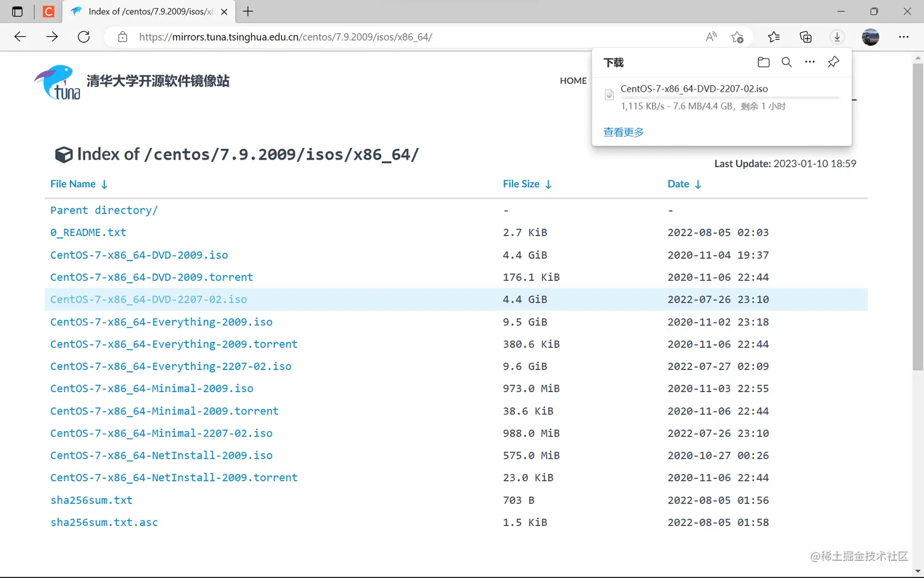
Task: Click highlighted DVD-2207-02.iso link
Action: [x=148, y=300]
